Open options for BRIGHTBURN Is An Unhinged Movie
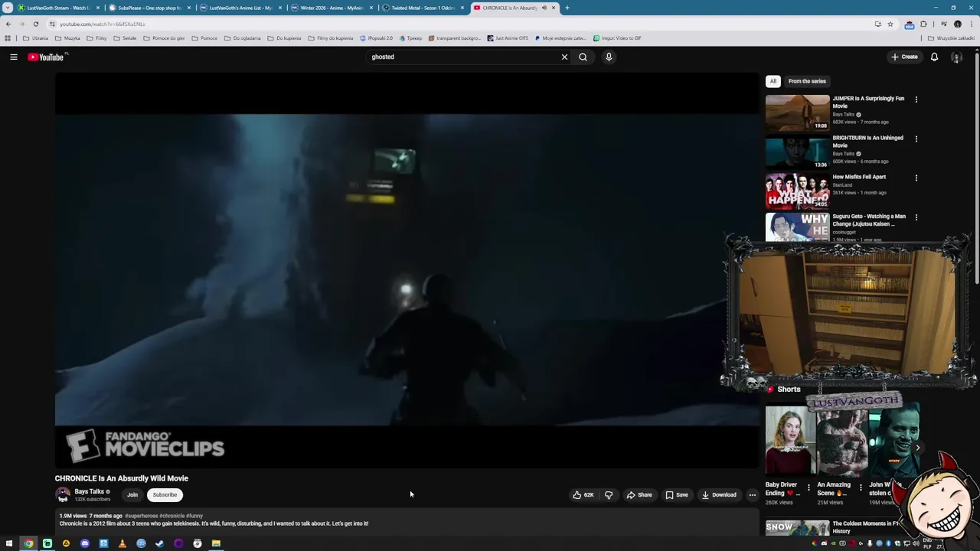Screen dimensions: 980x551 916,139
